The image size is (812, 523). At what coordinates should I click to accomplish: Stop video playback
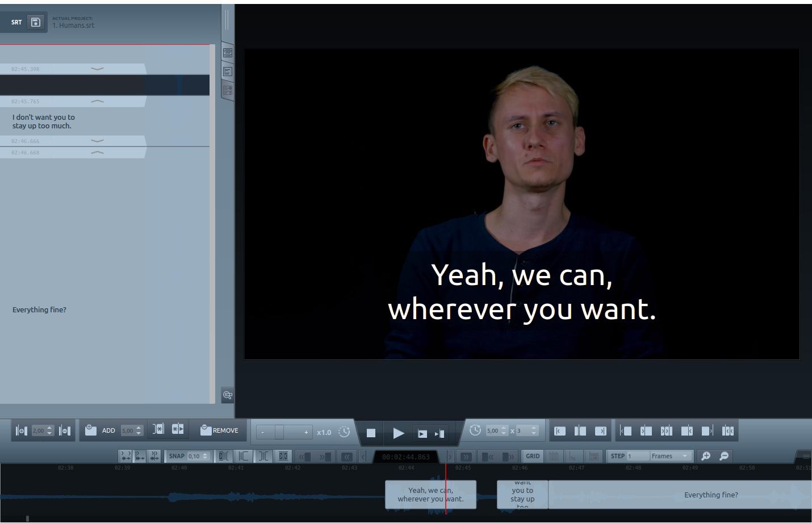(x=371, y=433)
